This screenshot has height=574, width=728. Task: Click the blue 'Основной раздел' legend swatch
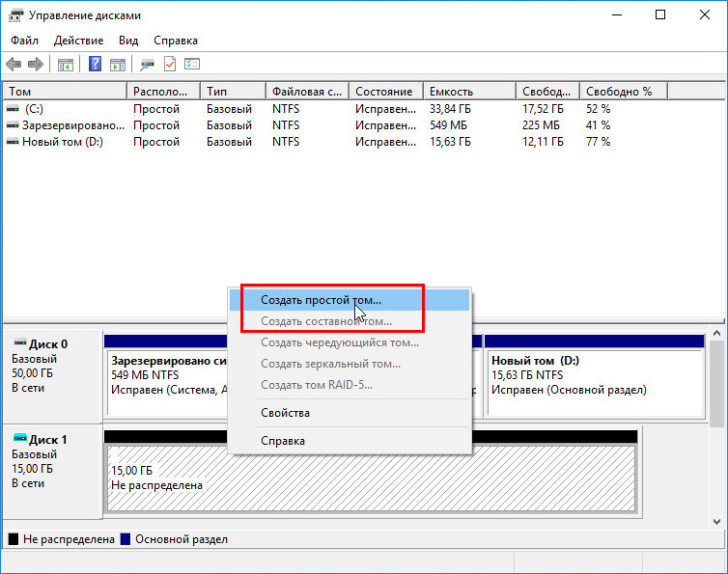pyautogui.click(x=126, y=538)
